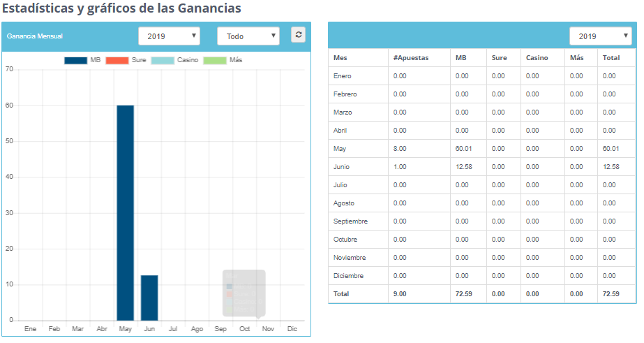The height and width of the screenshot is (343, 644).
Task: Click the Casino column header in table
Action: [x=537, y=58]
